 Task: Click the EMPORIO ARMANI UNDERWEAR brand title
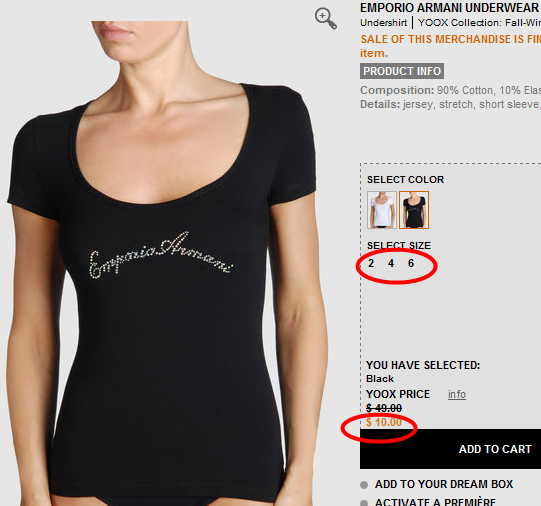[450, 8]
